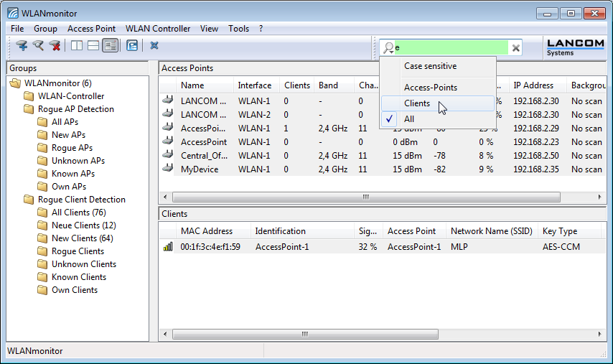Switch to the vertical split layout icon

(x=77, y=46)
